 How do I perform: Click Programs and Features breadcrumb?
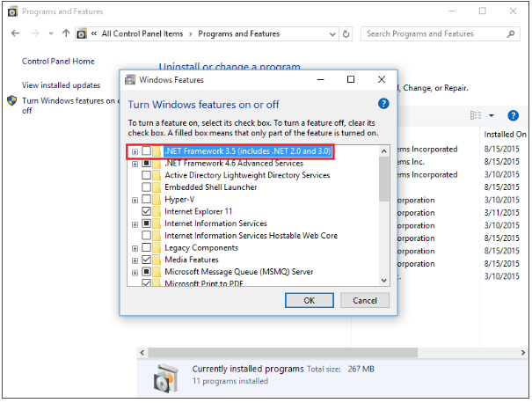click(x=239, y=34)
